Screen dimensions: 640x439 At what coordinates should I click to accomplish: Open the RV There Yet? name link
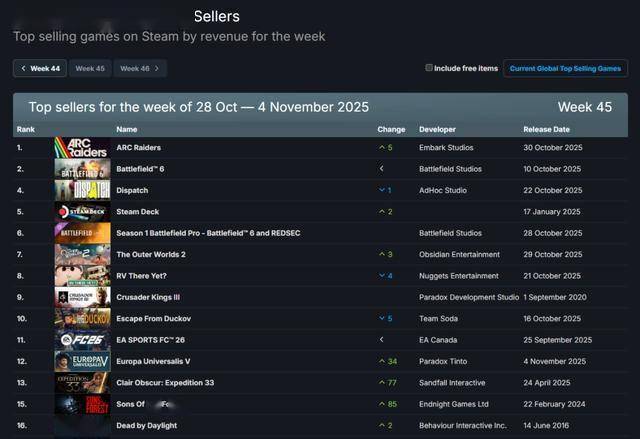pyautogui.click(x=141, y=276)
